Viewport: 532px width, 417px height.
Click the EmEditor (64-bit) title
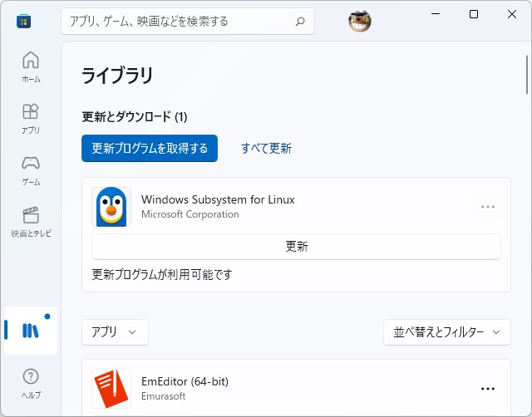[x=185, y=381]
